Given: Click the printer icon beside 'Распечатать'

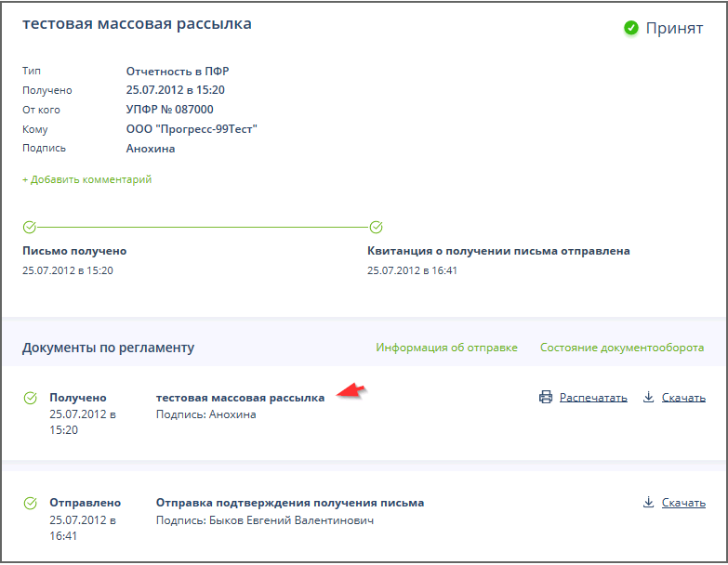Looking at the screenshot, I should point(546,398).
